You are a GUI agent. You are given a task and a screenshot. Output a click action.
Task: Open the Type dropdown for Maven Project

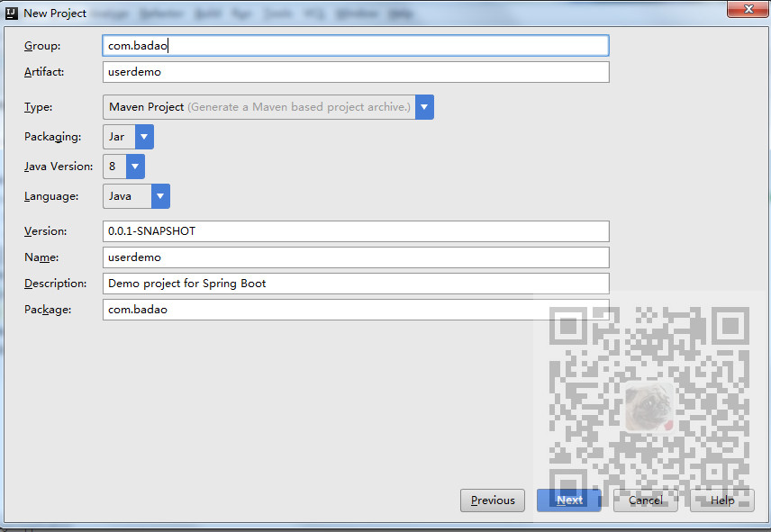pyautogui.click(x=268, y=107)
